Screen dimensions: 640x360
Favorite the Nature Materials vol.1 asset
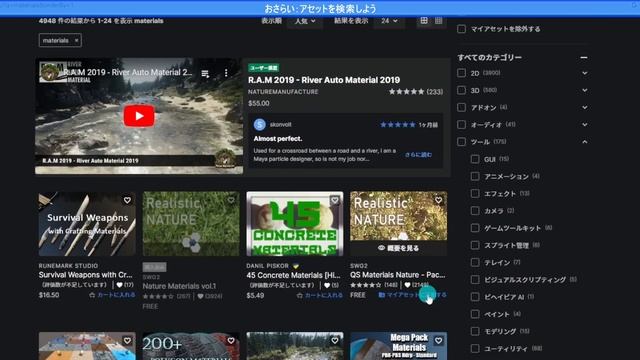(231, 200)
